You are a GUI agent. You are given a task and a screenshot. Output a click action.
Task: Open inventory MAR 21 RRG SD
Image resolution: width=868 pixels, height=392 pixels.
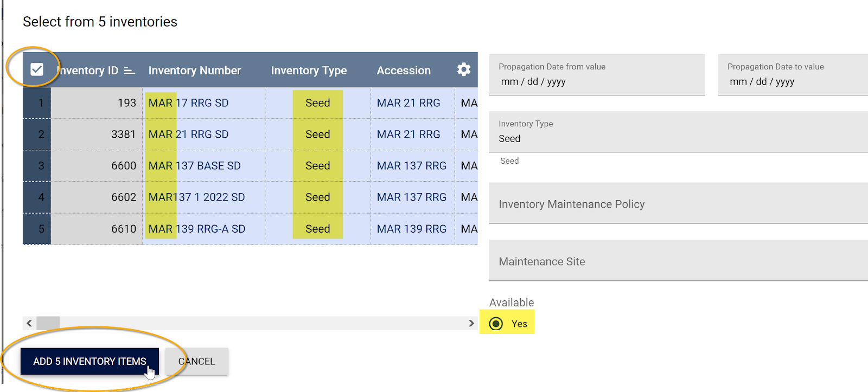tap(188, 134)
